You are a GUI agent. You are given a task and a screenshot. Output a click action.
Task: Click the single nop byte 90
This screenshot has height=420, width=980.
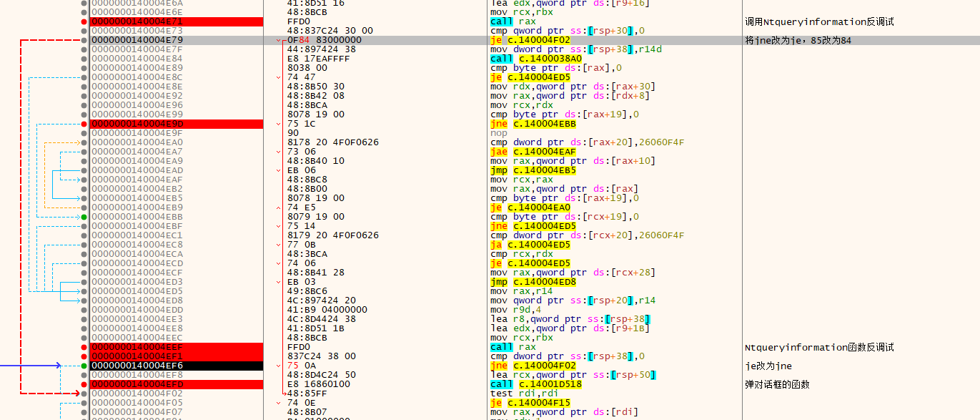pyautogui.click(x=292, y=133)
